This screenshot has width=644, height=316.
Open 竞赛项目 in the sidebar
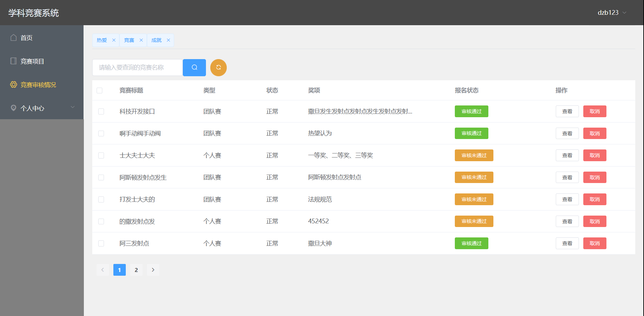click(42, 61)
